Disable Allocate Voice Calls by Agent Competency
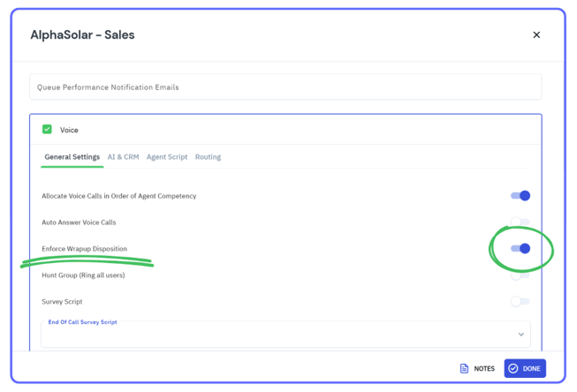 click(x=520, y=196)
